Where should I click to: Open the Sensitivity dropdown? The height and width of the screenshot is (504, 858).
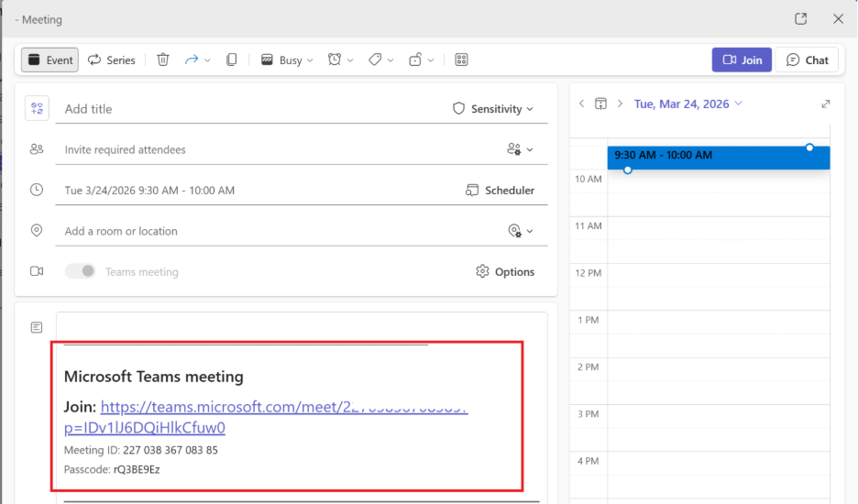point(493,109)
